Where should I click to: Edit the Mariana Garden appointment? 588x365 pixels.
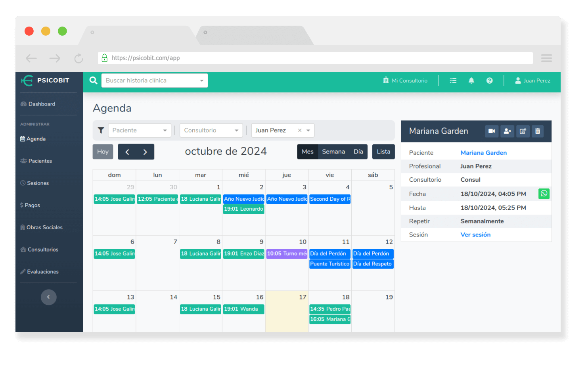tap(523, 131)
